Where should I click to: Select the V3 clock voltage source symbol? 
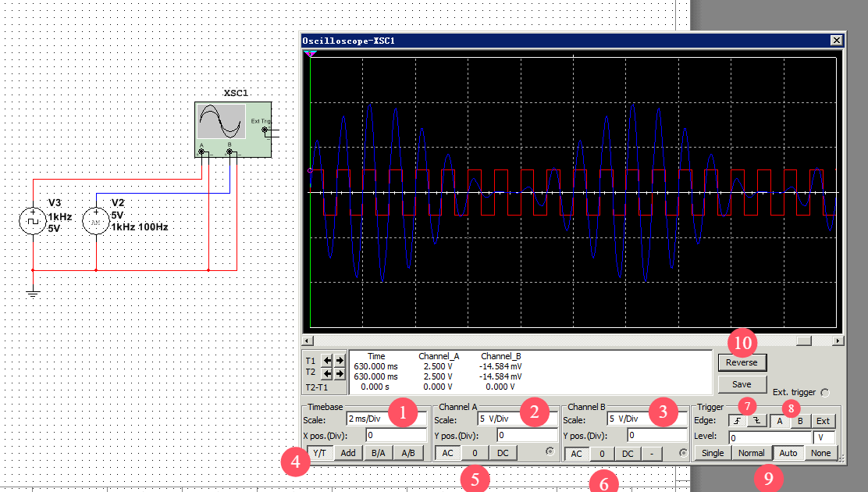point(33,221)
